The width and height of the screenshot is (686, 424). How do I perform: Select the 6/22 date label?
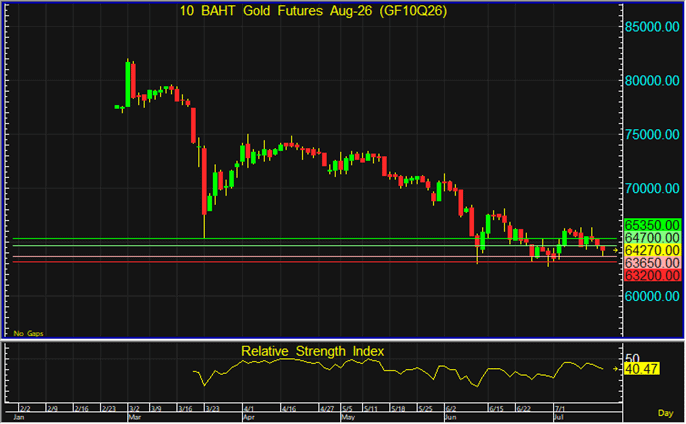coord(524,409)
